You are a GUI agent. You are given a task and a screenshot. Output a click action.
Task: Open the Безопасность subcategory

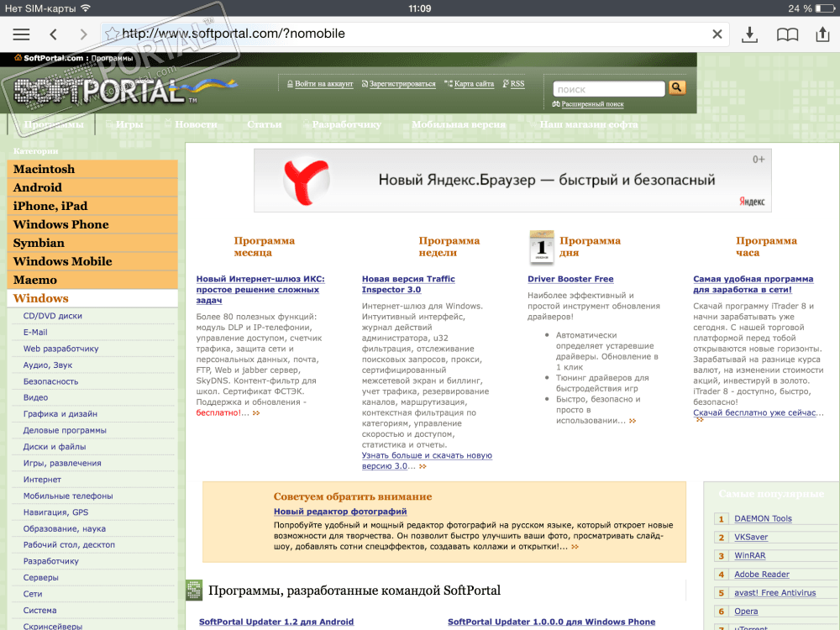point(51,381)
